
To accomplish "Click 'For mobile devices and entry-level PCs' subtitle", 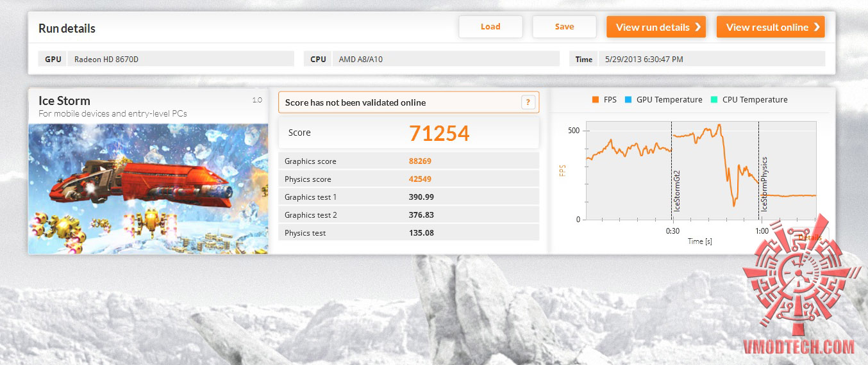I will point(113,114).
